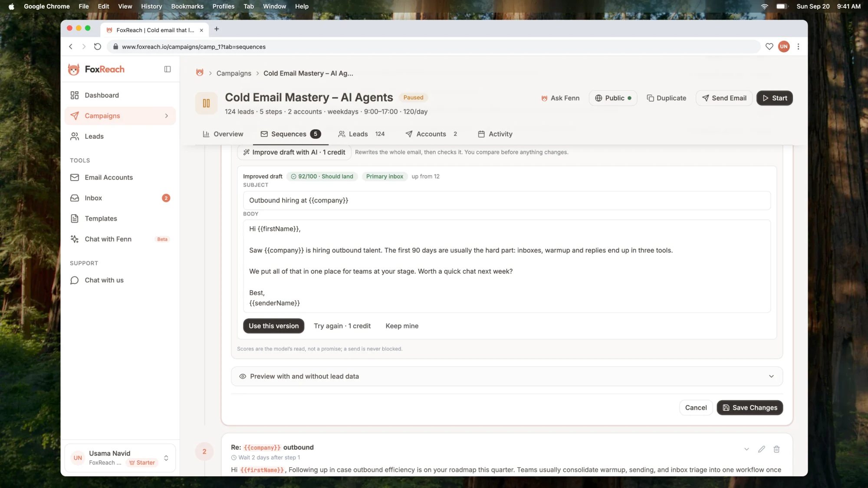Click the fox home breadcrumb icon
868x488 pixels.
pyautogui.click(x=200, y=73)
